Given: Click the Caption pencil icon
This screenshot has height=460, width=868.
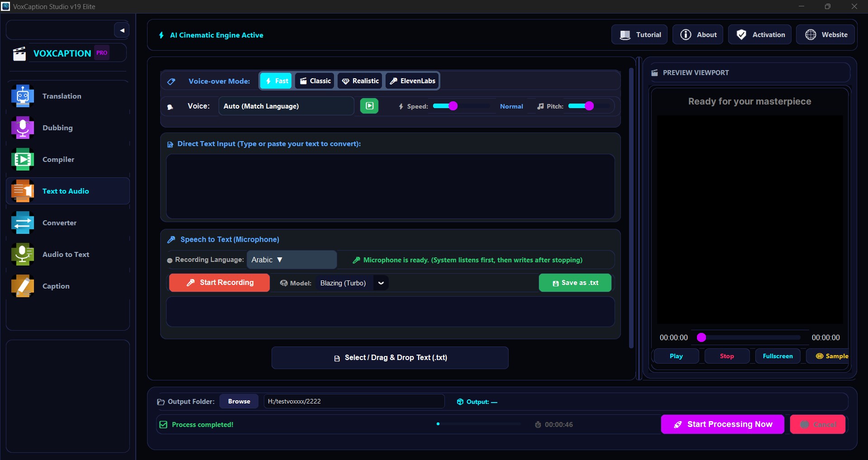Looking at the screenshot, I should tap(23, 286).
